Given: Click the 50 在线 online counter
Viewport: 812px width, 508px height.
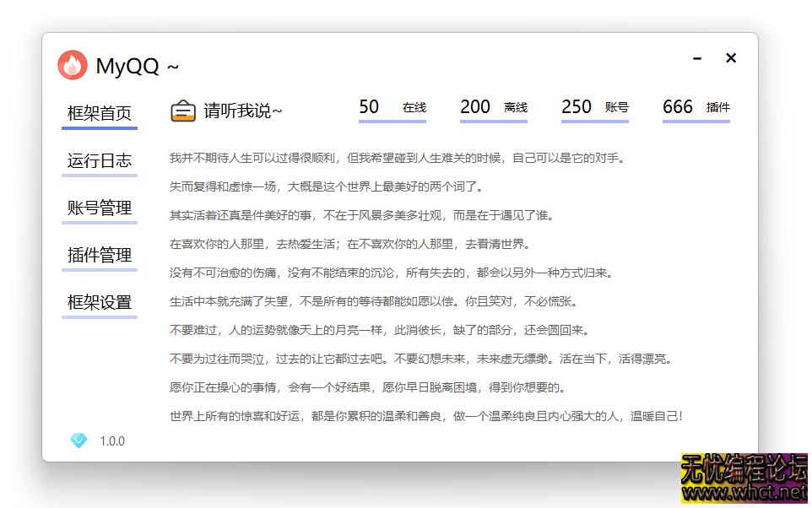Looking at the screenshot, I should tap(392, 107).
